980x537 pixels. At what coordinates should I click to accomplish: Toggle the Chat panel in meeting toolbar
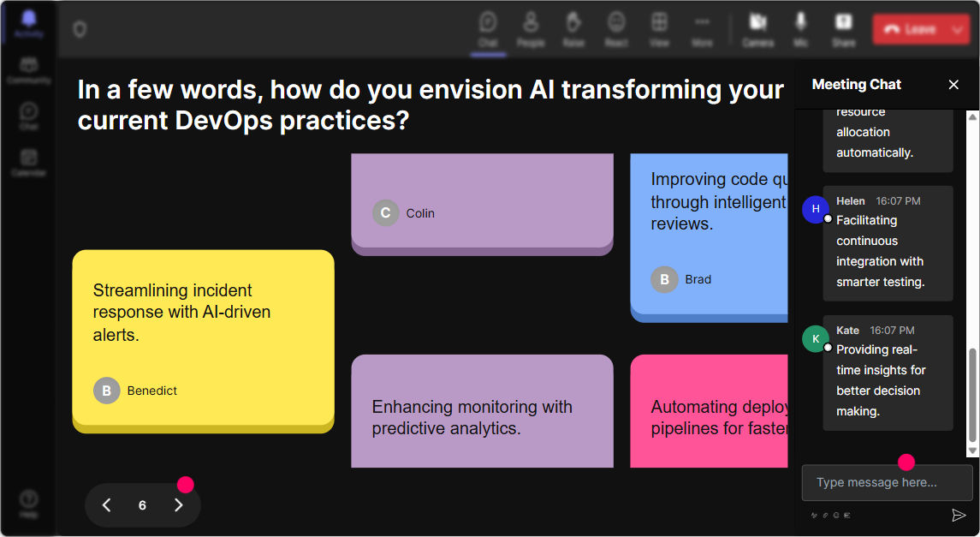point(488,29)
